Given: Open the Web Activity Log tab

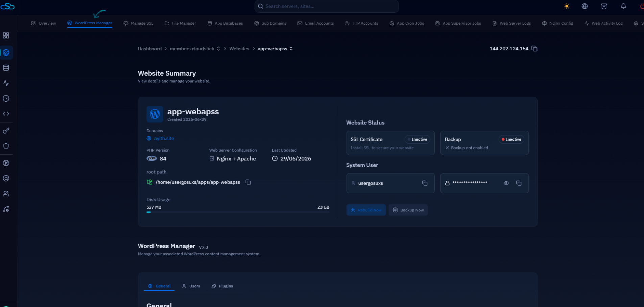Looking at the screenshot, I should pos(603,23).
